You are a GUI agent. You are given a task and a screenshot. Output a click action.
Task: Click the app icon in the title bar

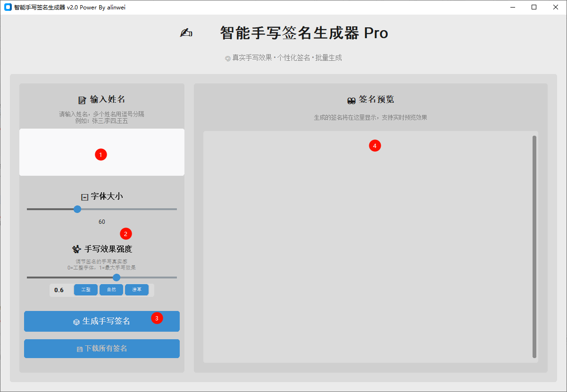click(x=8, y=7)
